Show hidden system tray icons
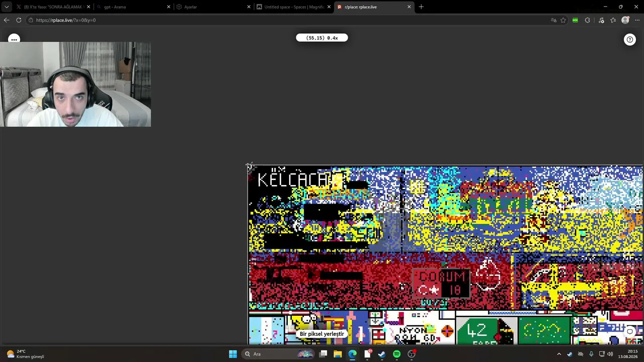 click(x=558, y=354)
